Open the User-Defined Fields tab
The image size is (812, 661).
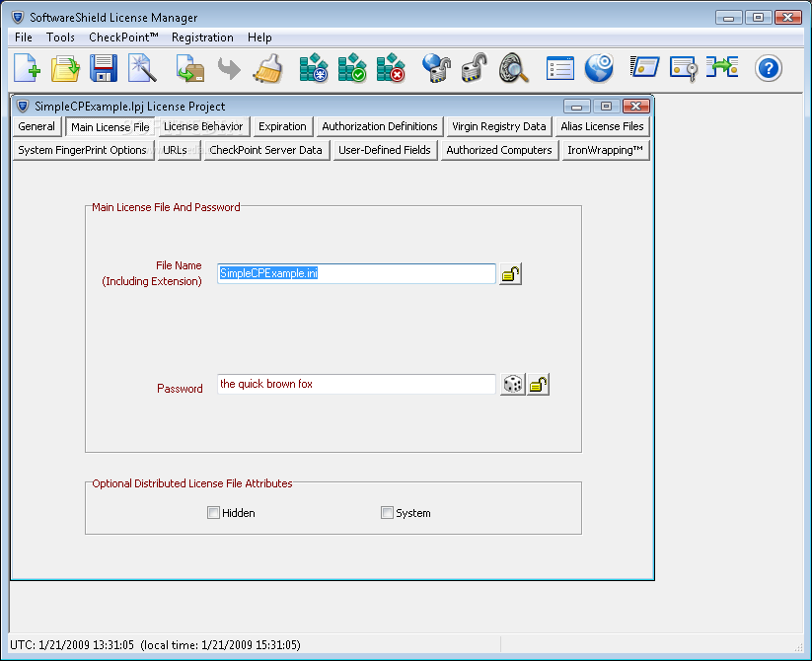coord(384,150)
